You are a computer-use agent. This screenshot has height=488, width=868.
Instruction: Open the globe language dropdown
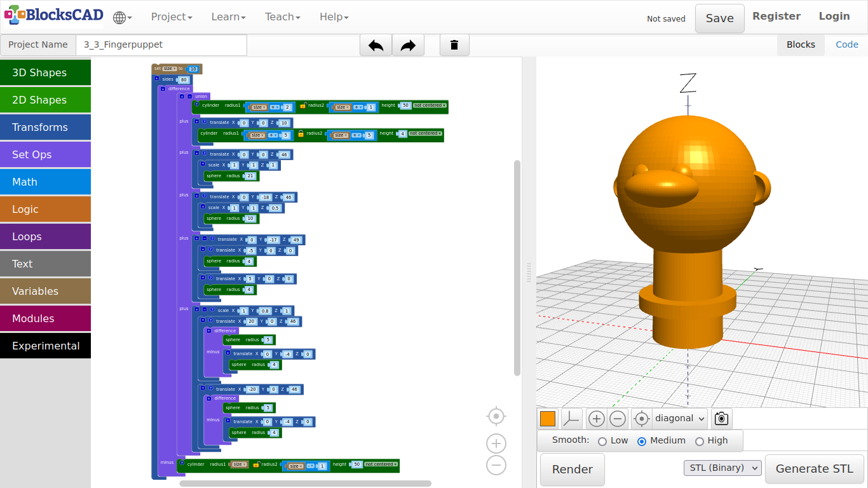point(122,18)
